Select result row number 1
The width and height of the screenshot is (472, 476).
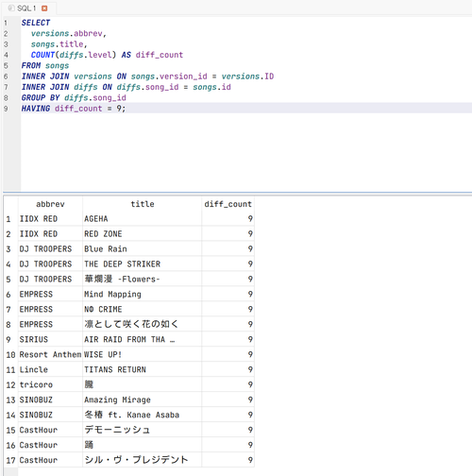coord(8,219)
